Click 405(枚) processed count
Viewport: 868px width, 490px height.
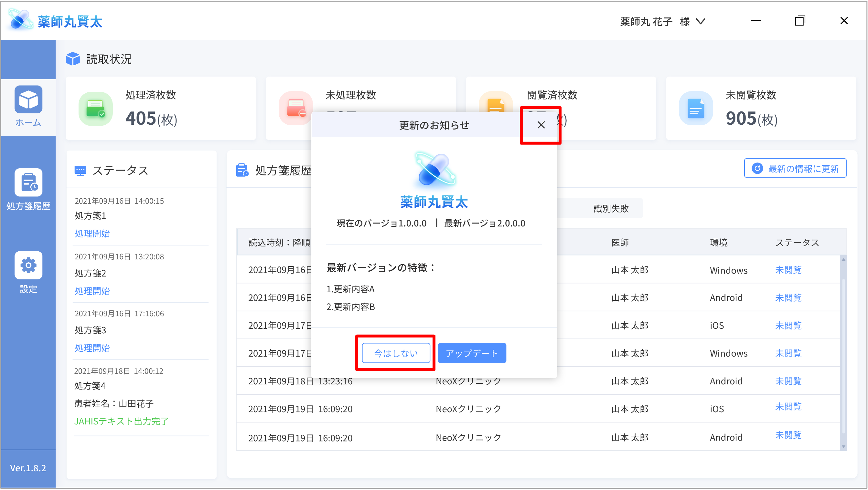tap(151, 119)
